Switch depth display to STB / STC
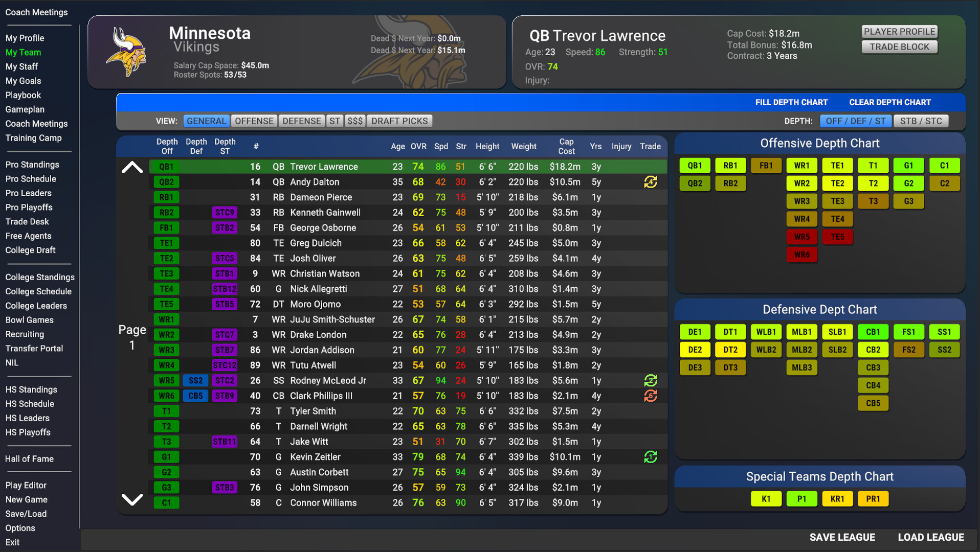 (x=921, y=121)
